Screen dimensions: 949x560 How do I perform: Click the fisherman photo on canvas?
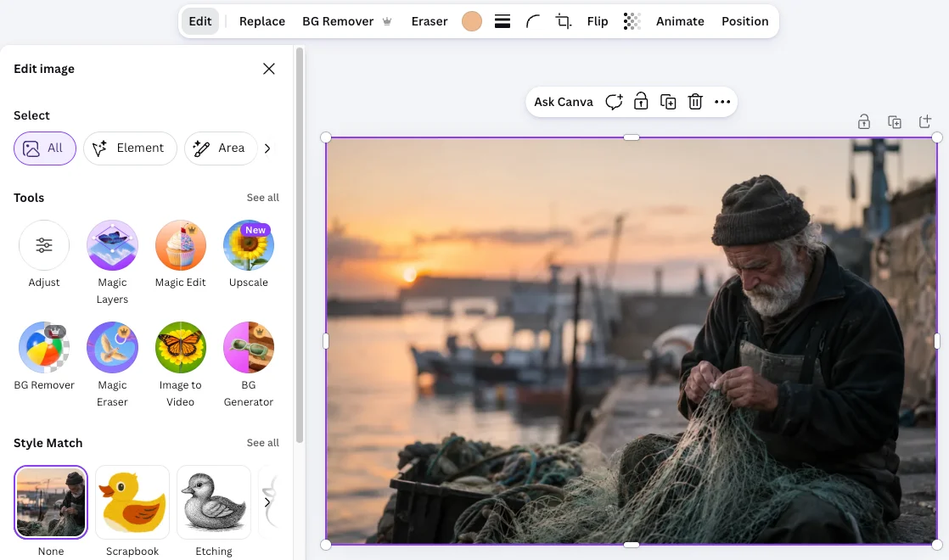(x=632, y=341)
